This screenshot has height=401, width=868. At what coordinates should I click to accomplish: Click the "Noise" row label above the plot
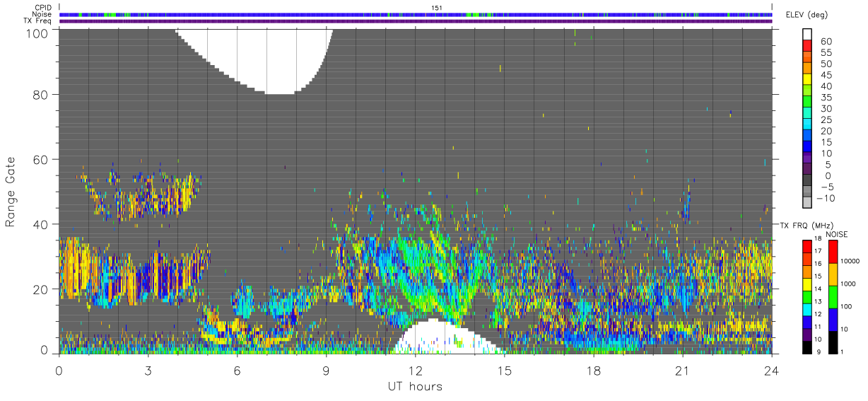pos(41,14)
